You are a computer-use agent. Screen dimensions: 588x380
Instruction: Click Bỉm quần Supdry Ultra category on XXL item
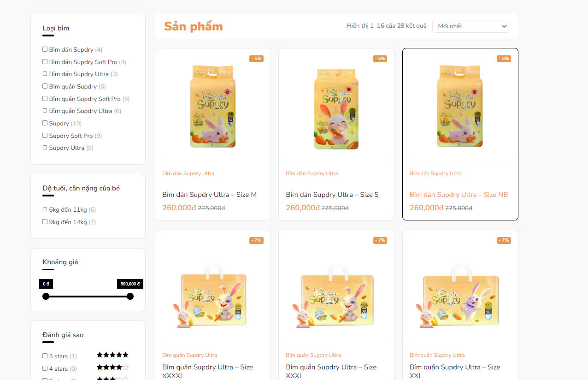tap(437, 355)
